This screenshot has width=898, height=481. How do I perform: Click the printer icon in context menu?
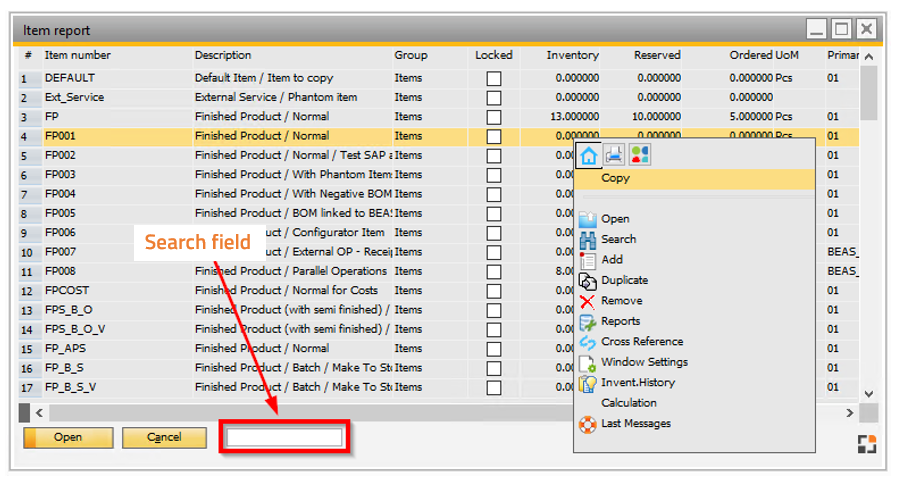614,155
